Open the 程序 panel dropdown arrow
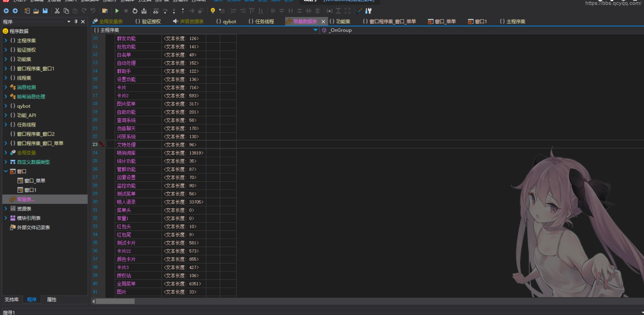The width and height of the screenshot is (644, 315). click(x=69, y=22)
